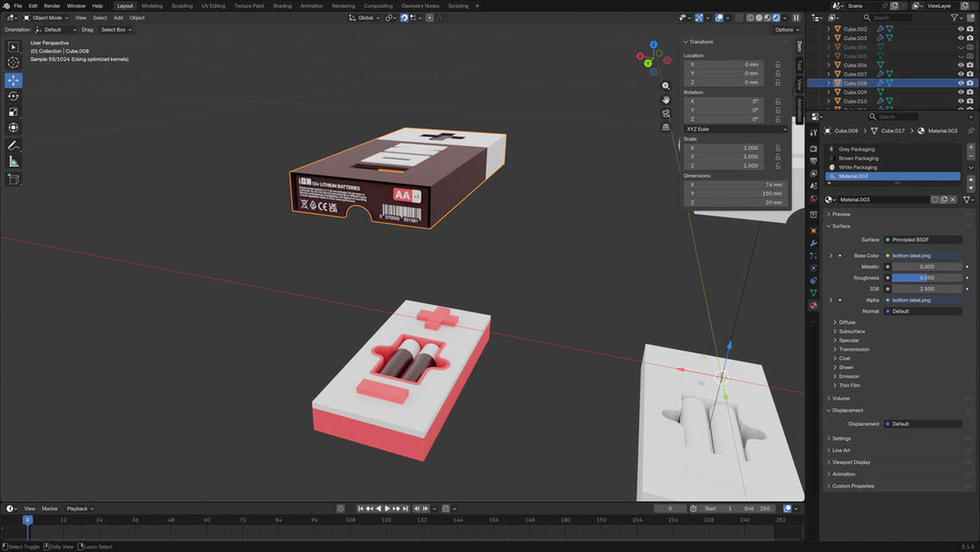Expand the Subsurface material section
980x552 pixels.
coord(851,331)
